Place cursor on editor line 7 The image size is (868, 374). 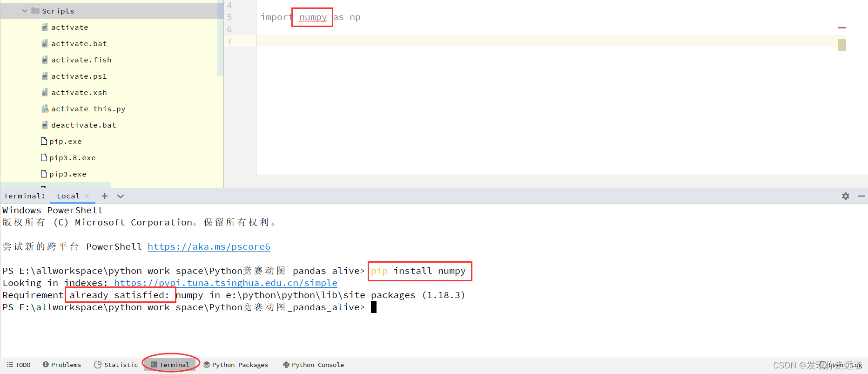coord(547,41)
